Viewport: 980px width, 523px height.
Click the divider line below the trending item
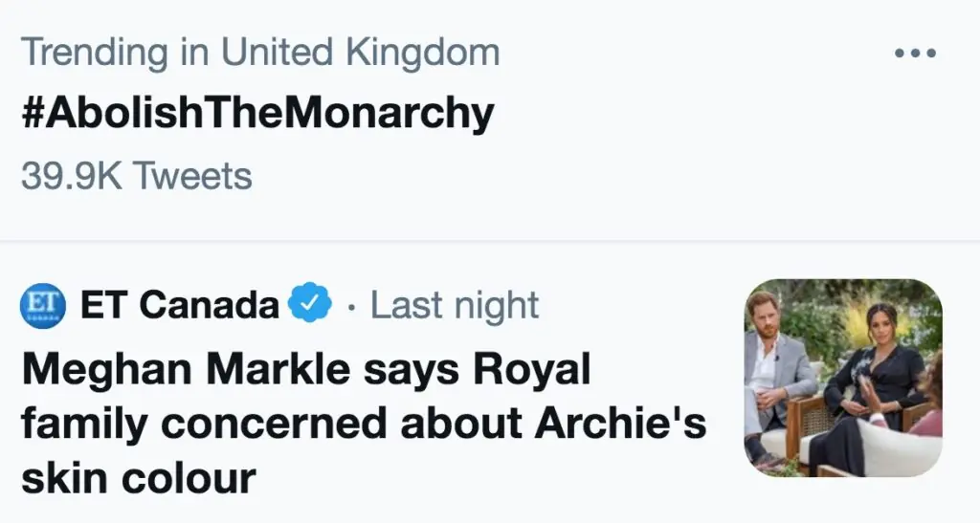(x=490, y=241)
